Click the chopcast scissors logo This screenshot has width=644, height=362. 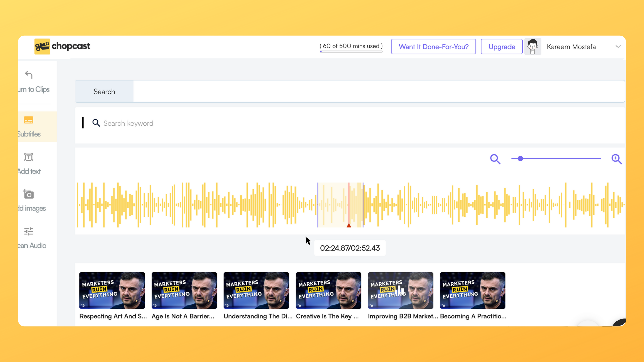click(x=42, y=46)
